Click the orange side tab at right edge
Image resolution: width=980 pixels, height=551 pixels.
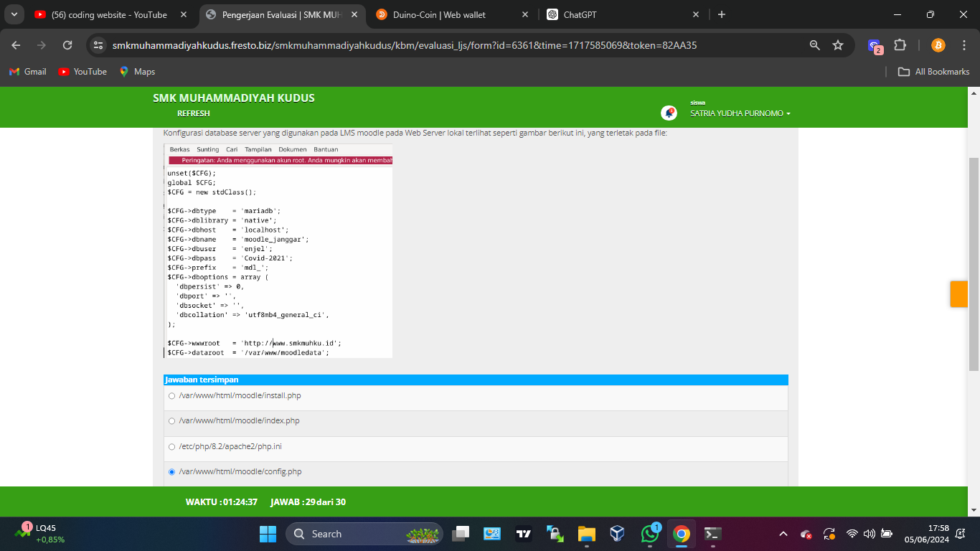(959, 294)
